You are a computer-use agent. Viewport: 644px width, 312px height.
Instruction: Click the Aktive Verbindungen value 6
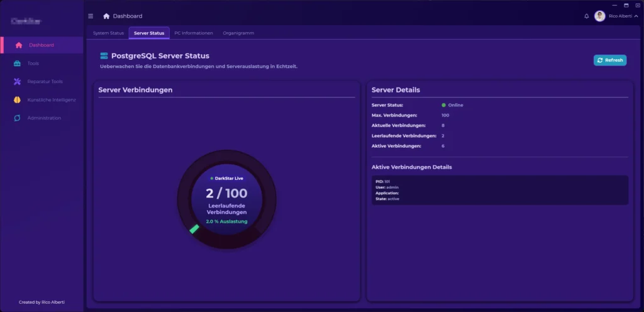tap(443, 146)
